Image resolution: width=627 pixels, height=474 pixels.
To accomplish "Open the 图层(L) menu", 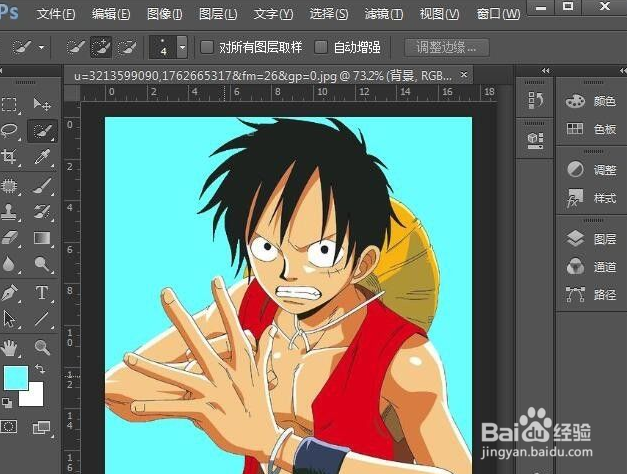I will [x=218, y=14].
